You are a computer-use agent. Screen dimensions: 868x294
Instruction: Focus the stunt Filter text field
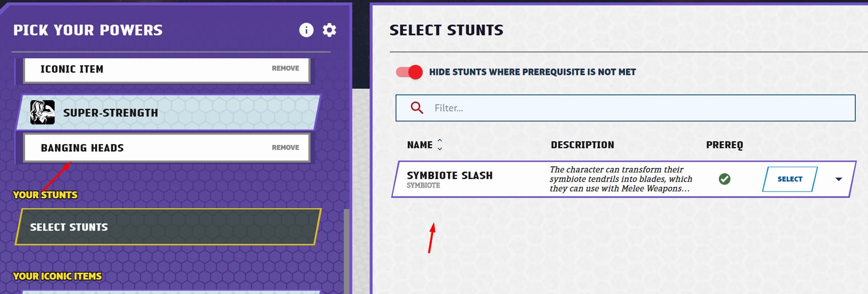pyautogui.click(x=626, y=108)
